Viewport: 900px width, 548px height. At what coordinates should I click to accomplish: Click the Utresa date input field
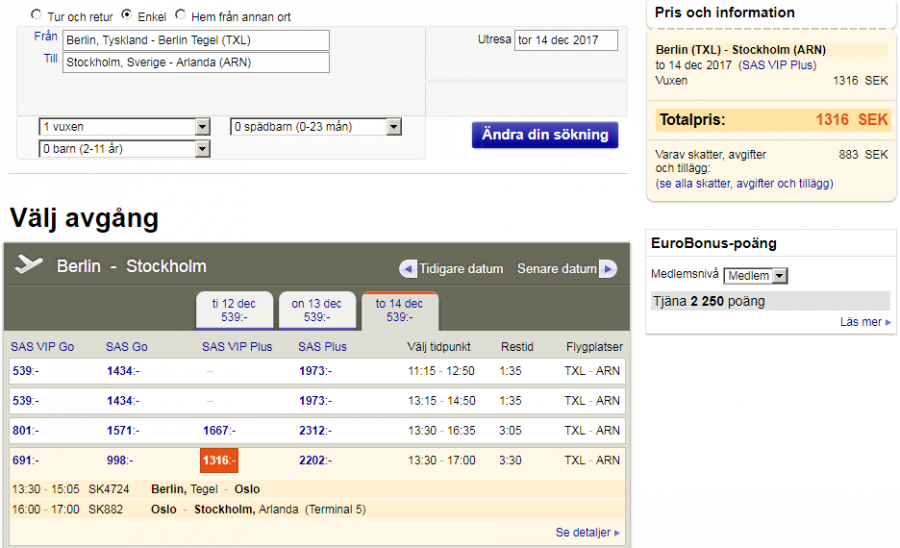pos(566,40)
